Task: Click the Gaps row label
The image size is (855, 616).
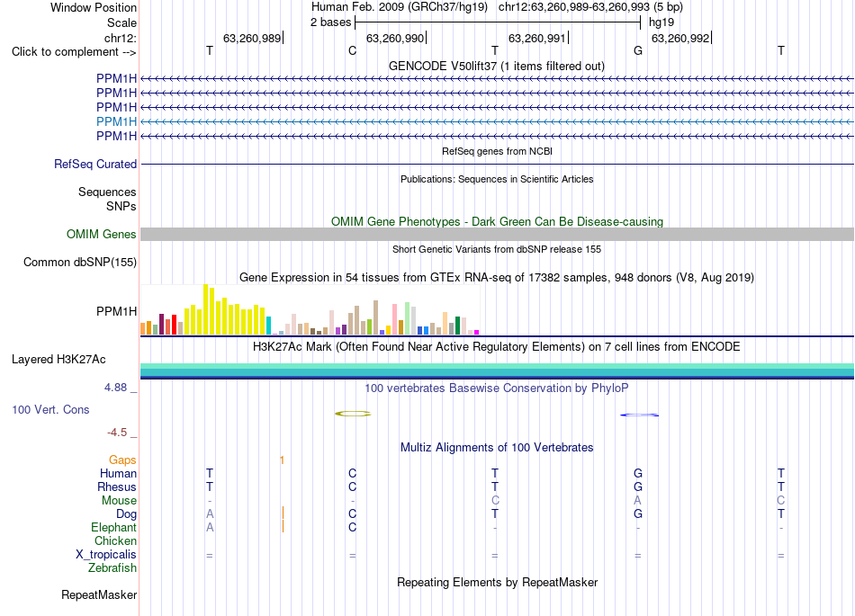Action: coord(122,460)
